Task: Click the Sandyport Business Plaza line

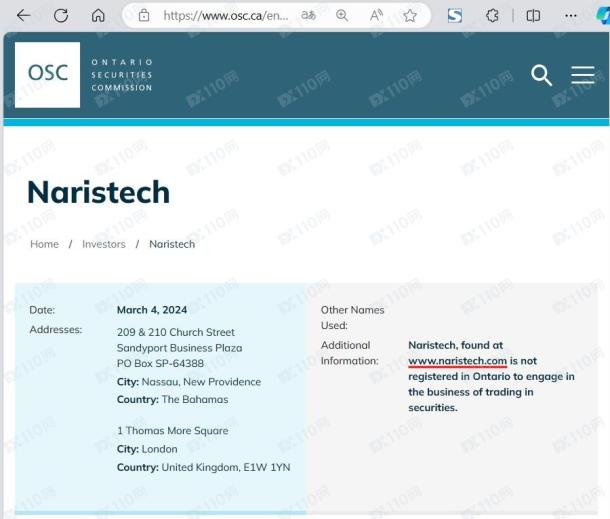Action: click(x=179, y=347)
